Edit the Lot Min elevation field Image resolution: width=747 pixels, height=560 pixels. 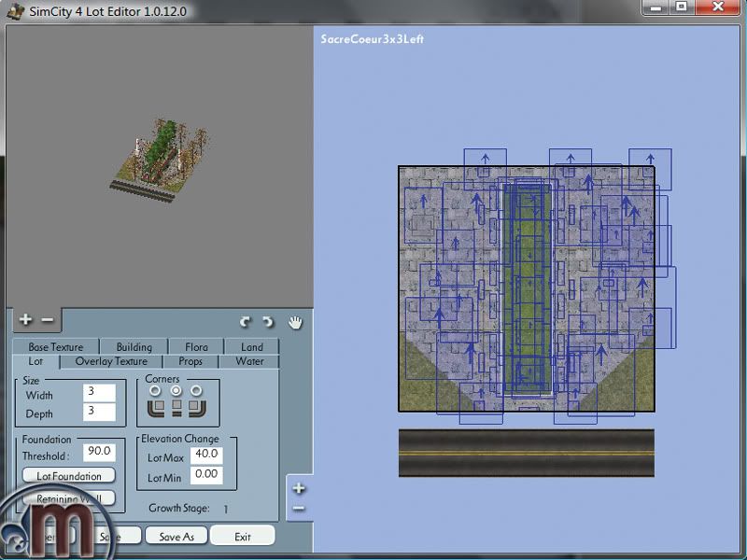point(206,475)
